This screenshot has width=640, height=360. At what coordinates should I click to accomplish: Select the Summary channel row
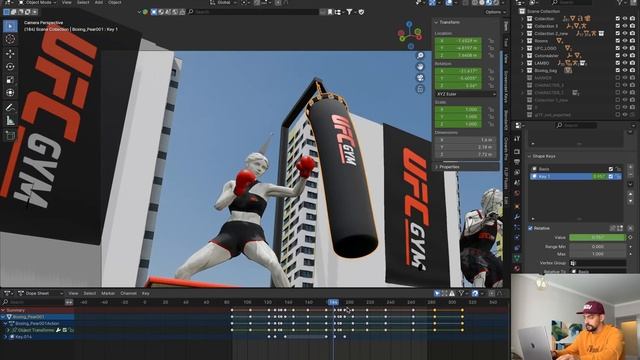pos(37,310)
